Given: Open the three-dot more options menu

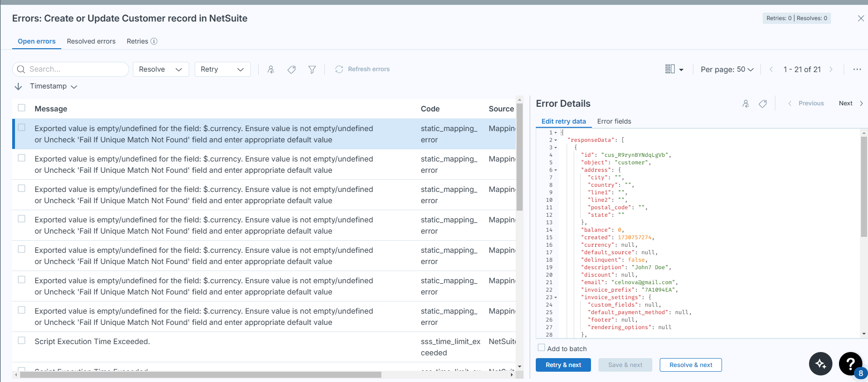Looking at the screenshot, I should [x=857, y=69].
